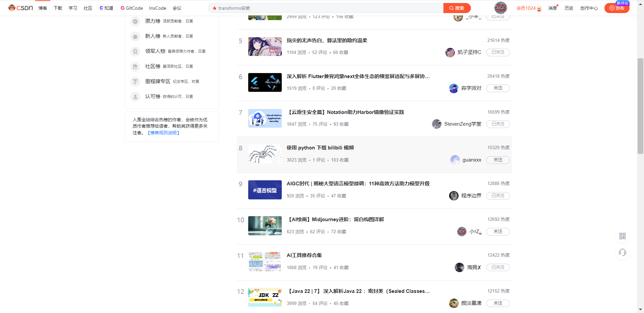This screenshot has width=644, height=313.
Task: Open Notation Harbor article thumbnail
Action: pyautogui.click(x=265, y=118)
